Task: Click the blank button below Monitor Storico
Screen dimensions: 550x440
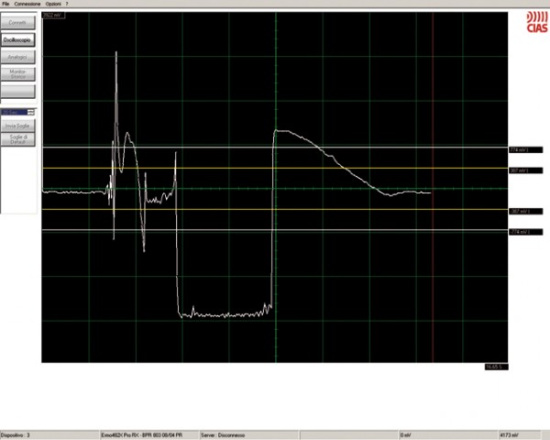Action: click(x=18, y=91)
